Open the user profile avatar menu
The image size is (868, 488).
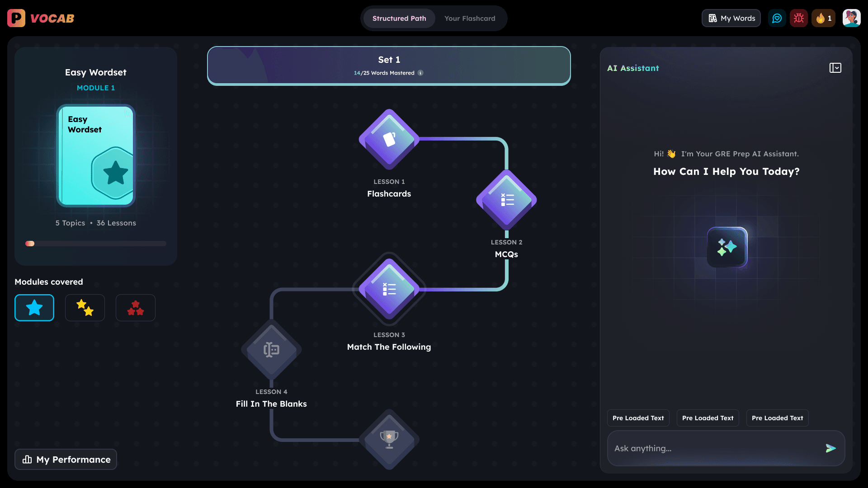click(x=851, y=19)
